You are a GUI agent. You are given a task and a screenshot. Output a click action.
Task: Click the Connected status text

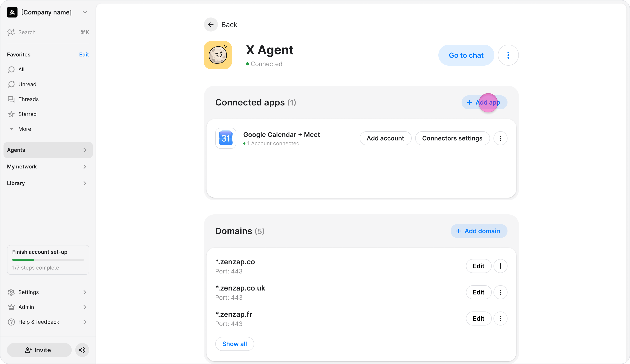click(x=266, y=64)
